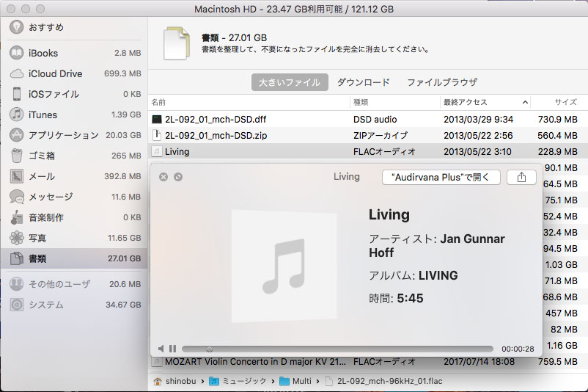Select the 写真 flower icon

point(17,238)
